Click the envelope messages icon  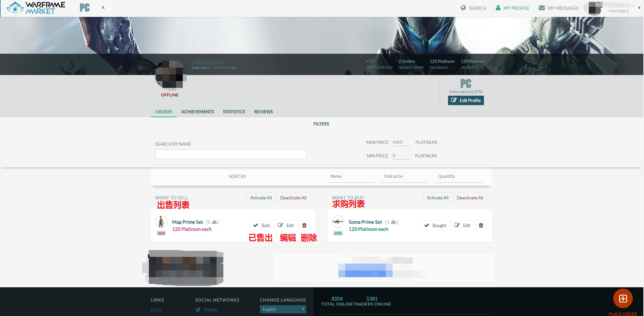click(542, 8)
